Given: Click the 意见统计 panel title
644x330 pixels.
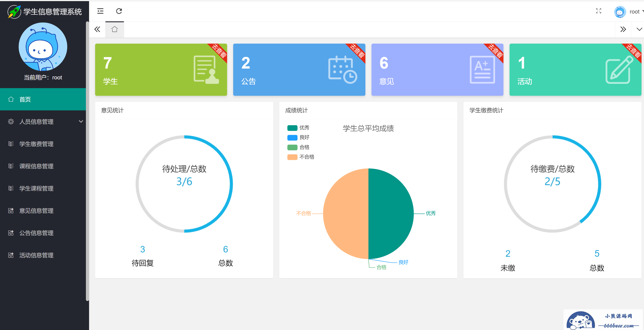Looking at the screenshot, I should click(112, 110).
